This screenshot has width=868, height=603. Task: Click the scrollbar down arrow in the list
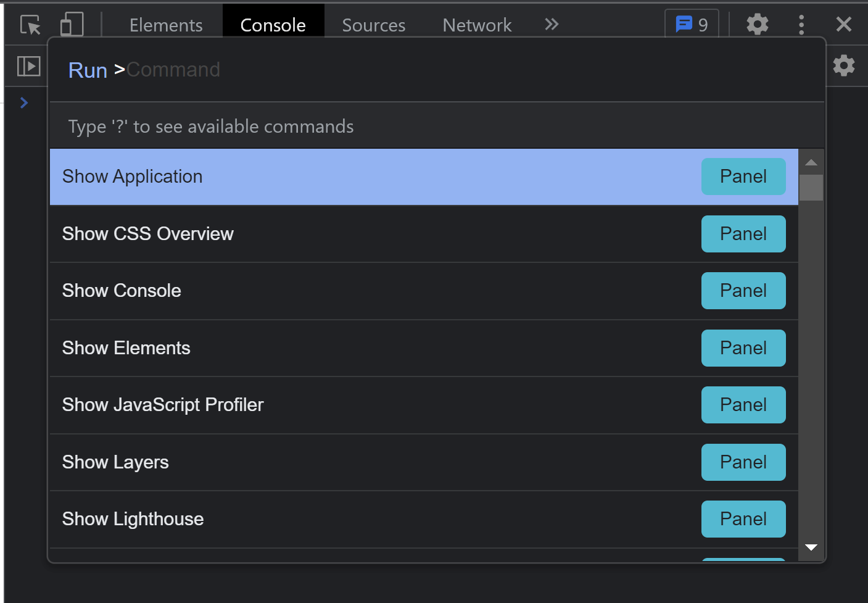(x=811, y=547)
